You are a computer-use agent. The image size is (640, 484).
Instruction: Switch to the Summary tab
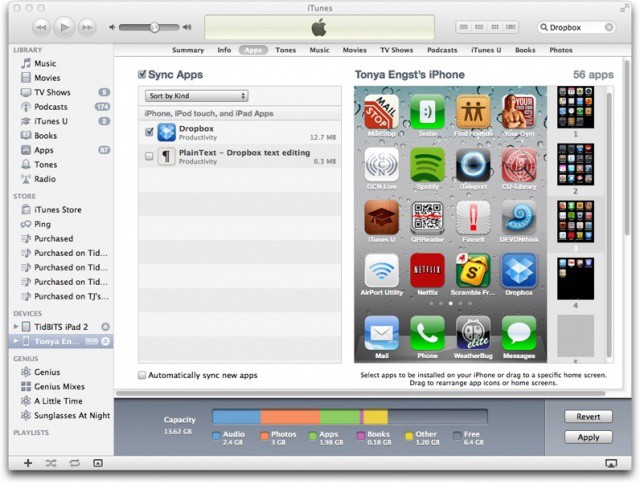pyautogui.click(x=187, y=50)
